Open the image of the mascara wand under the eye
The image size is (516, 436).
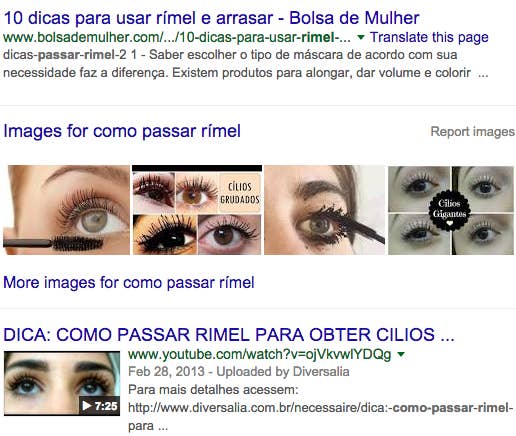(66, 210)
